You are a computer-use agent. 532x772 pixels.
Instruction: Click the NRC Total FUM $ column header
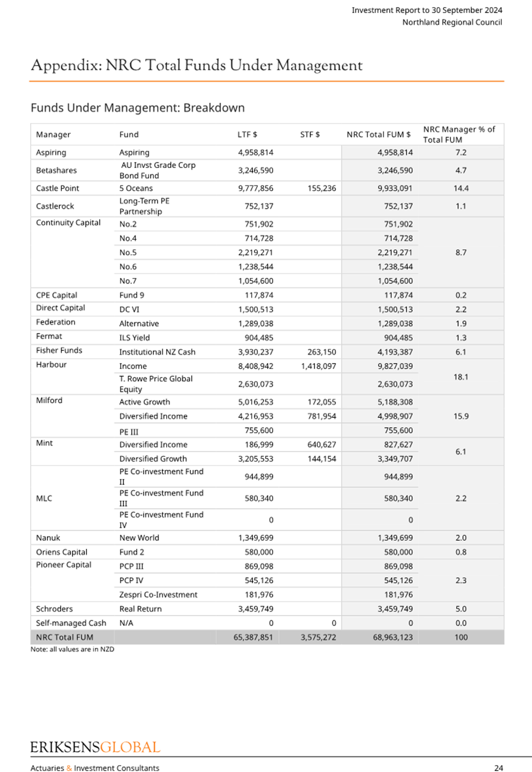point(378,135)
